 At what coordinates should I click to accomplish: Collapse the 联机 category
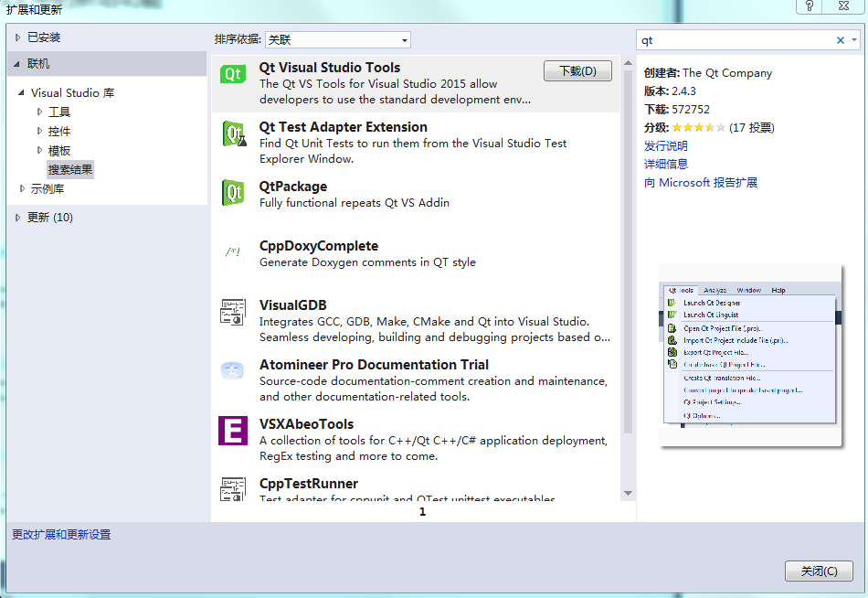tap(16, 64)
